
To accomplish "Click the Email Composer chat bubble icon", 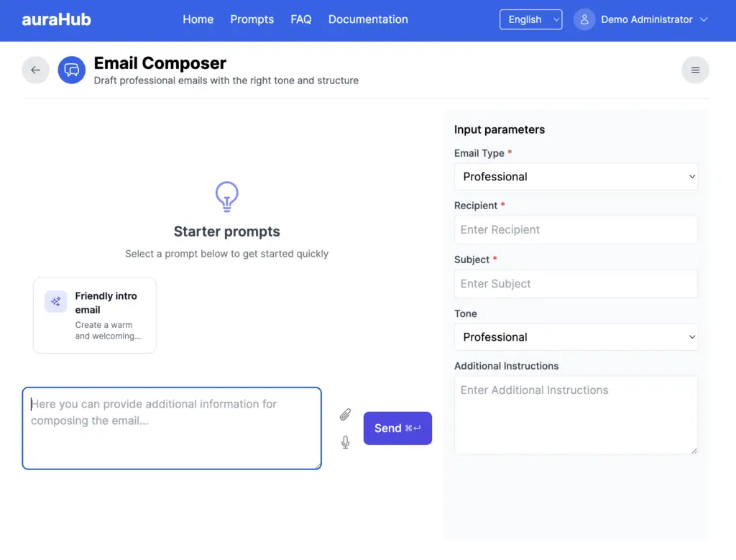I will coord(71,70).
